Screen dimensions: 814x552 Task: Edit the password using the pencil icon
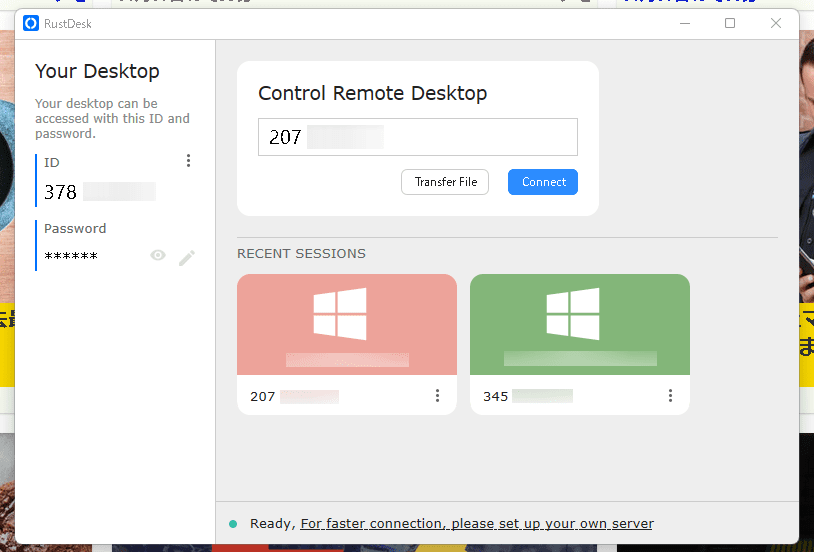(187, 257)
